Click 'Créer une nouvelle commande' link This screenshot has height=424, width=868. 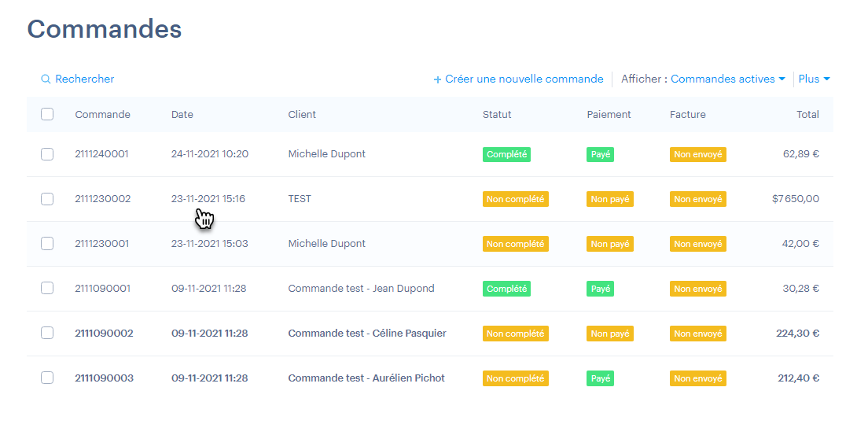point(519,79)
